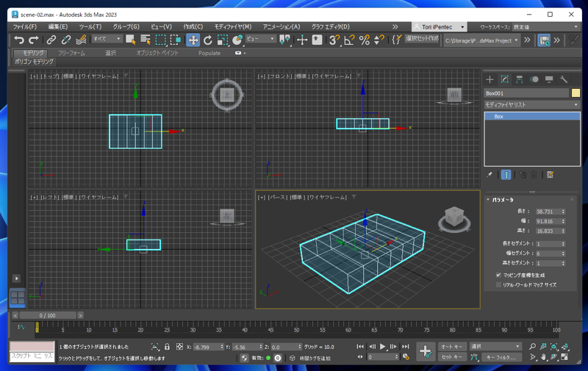Image resolution: width=588 pixels, height=371 pixels.
Task: Open the ワークスペース 既定値 dropdown
Action: point(545,27)
